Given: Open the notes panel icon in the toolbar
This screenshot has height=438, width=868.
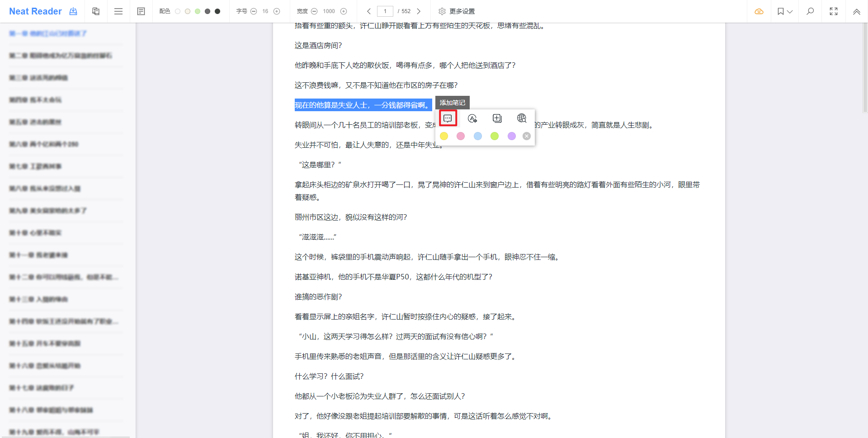Looking at the screenshot, I should 141,11.
